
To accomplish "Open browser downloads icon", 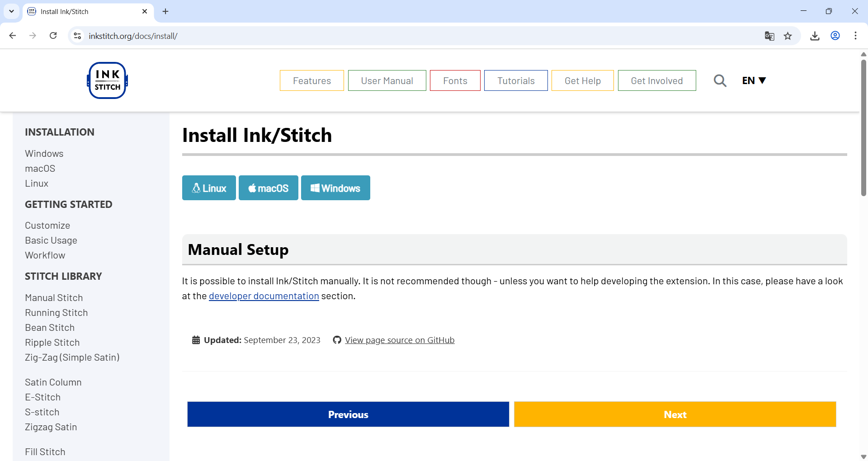I will point(815,36).
